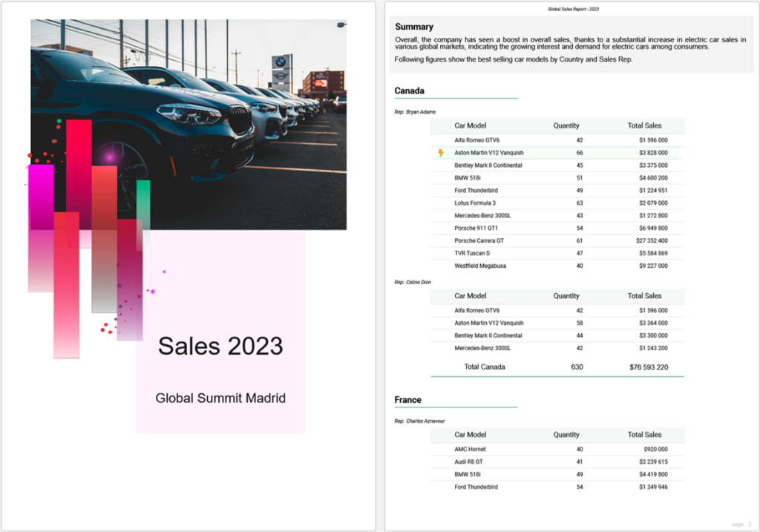Click the car dealership cover photo

tap(189, 125)
